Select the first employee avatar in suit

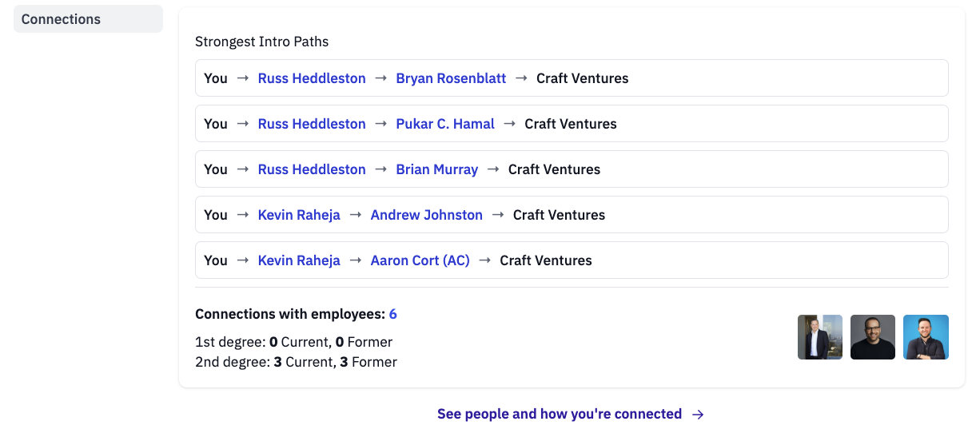point(820,337)
